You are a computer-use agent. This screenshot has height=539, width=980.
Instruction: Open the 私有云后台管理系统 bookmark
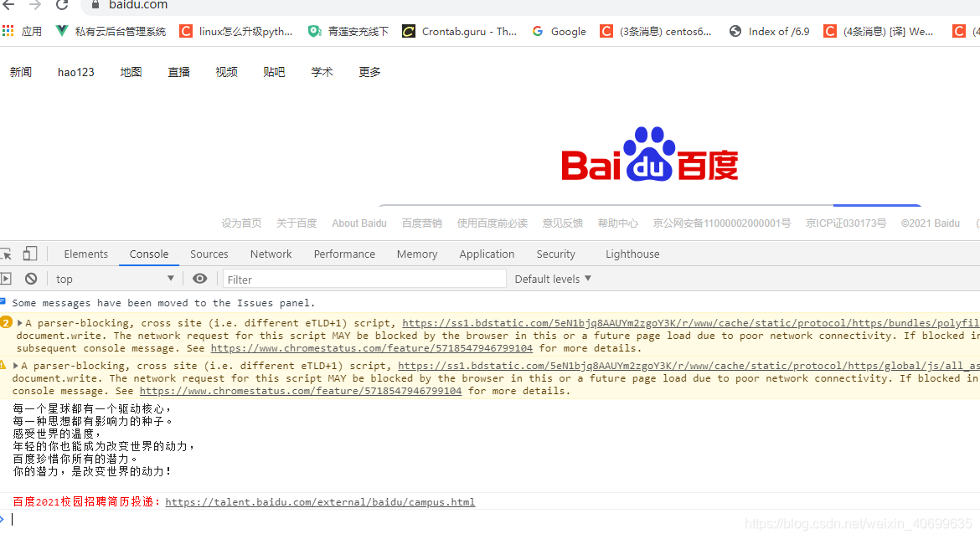(x=111, y=31)
